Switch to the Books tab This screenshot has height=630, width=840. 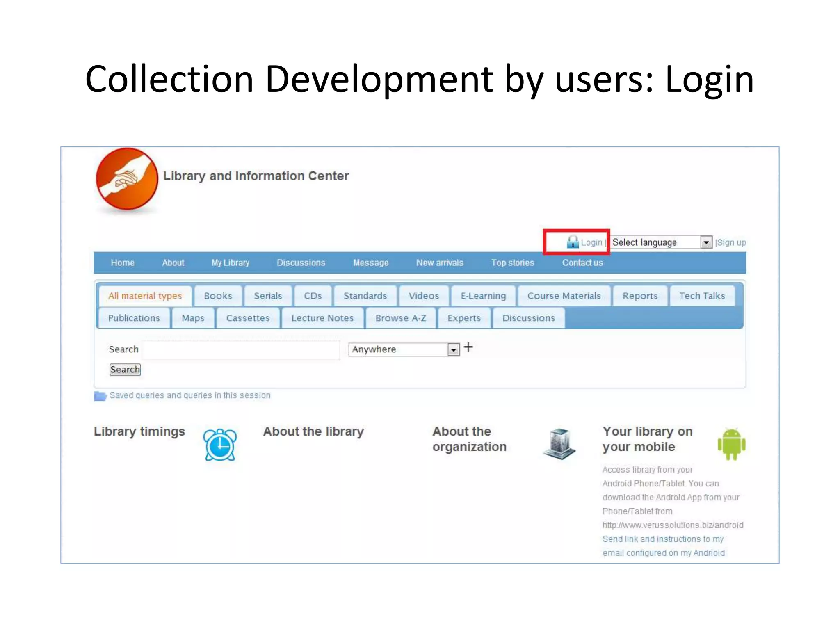pyautogui.click(x=218, y=296)
